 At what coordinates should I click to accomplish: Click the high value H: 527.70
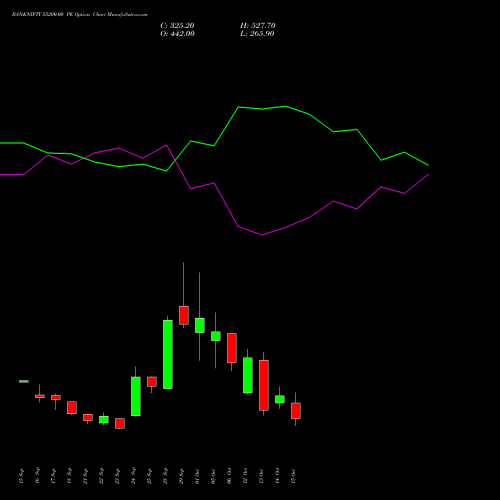coord(258,26)
